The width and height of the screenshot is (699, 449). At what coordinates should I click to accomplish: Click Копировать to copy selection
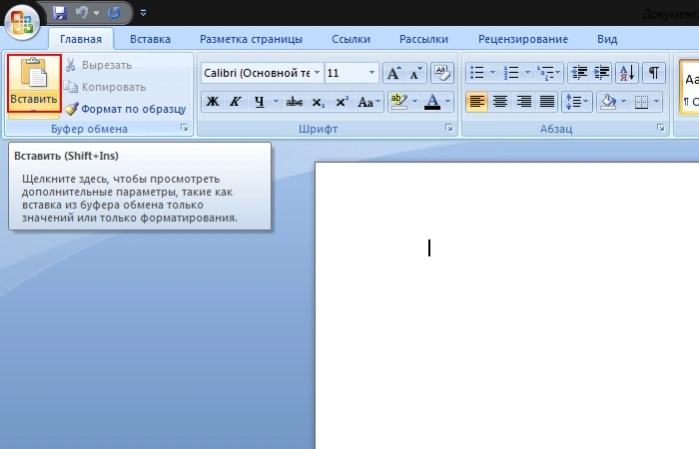(105, 87)
